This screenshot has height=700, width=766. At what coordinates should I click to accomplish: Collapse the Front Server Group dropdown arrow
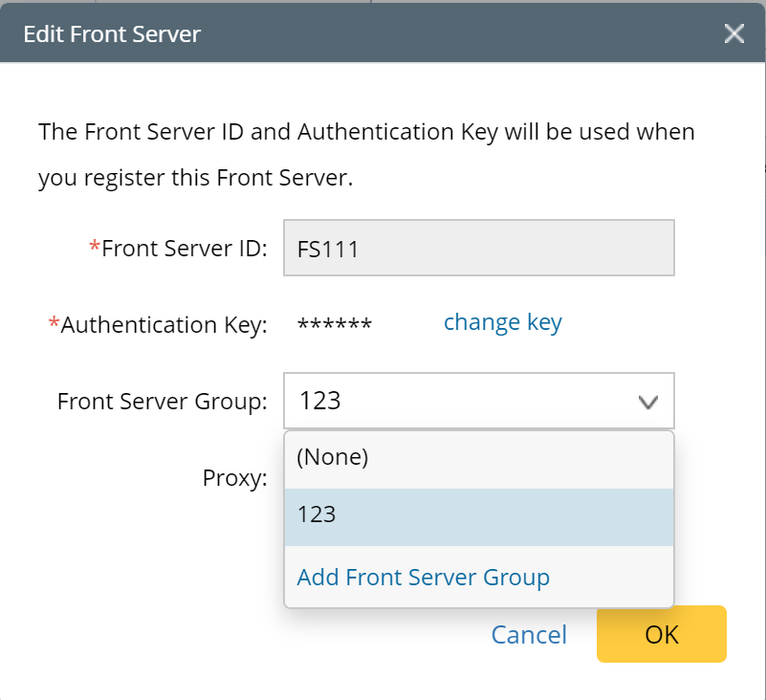648,402
